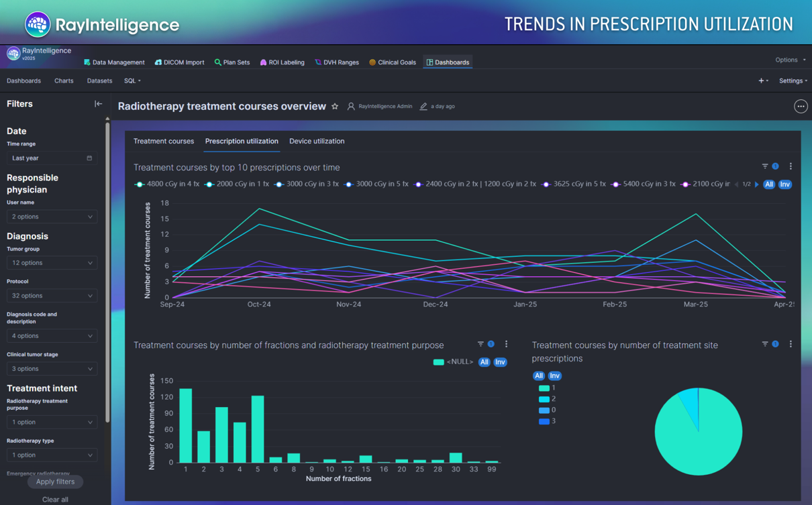Open the line chart's kebab menu

791,166
